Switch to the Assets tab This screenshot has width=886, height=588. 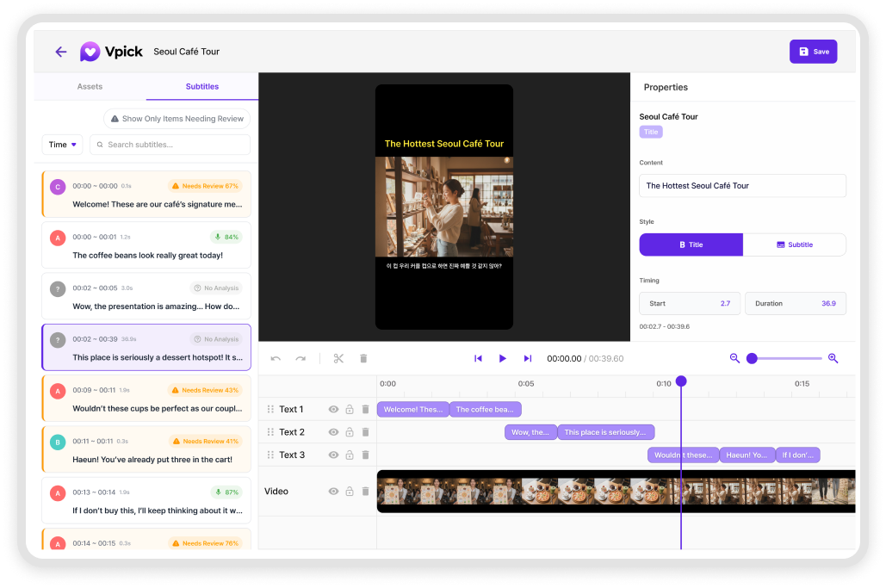click(x=90, y=87)
